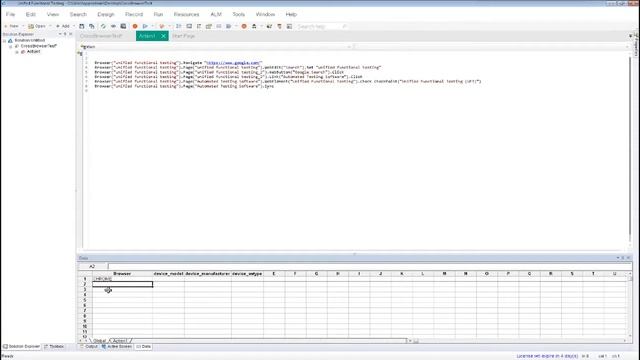This screenshot has width=640, height=360.
Task: Close the Data pane
Action: click(x=629, y=258)
